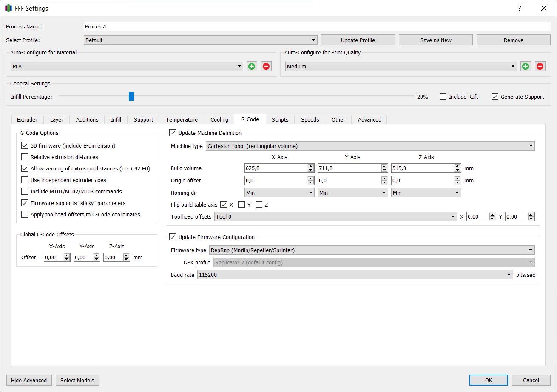This screenshot has width=557, height=392.
Task: Remove the Medium print quality with red minus
Action: [x=540, y=66]
